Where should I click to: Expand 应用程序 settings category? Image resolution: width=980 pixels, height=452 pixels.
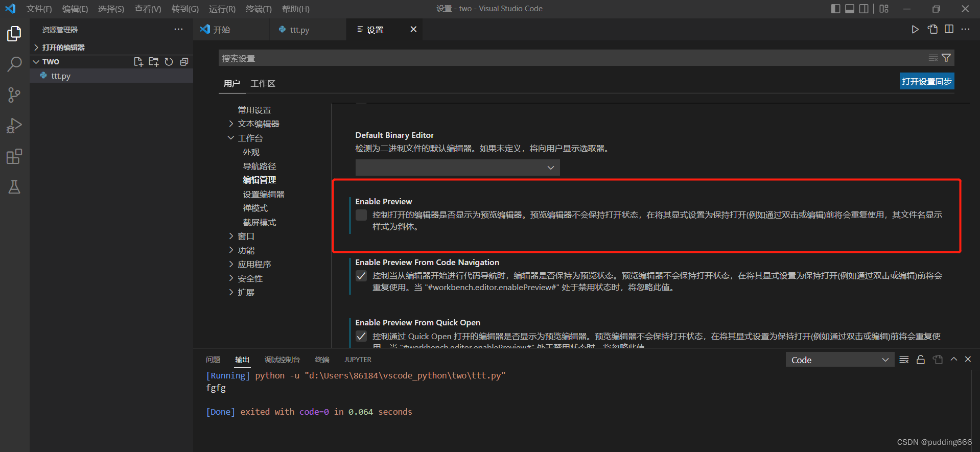point(231,264)
